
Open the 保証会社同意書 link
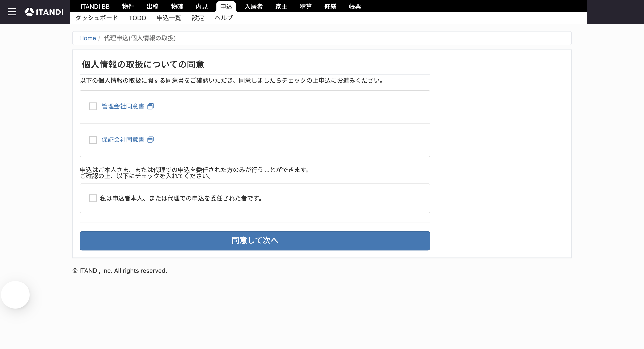tap(123, 140)
